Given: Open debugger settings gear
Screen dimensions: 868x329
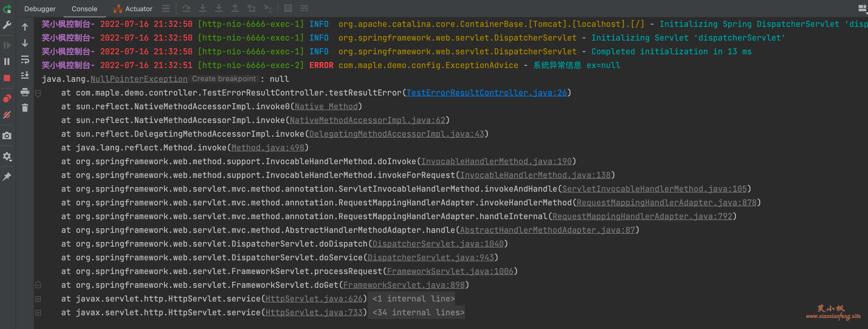Looking at the screenshot, I should point(7,156).
